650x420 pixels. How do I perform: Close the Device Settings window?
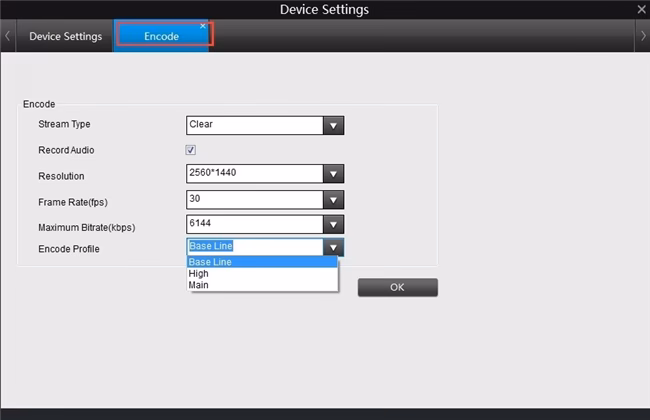tap(641, 9)
